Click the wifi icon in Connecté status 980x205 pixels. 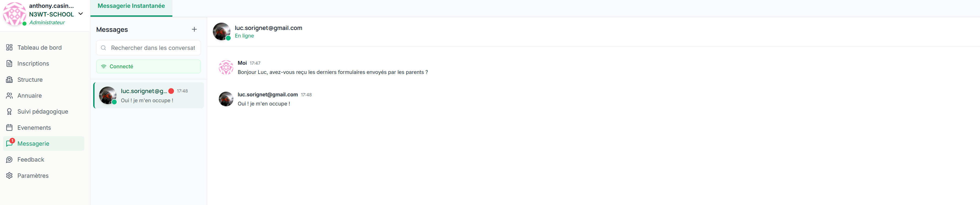[103, 66]
